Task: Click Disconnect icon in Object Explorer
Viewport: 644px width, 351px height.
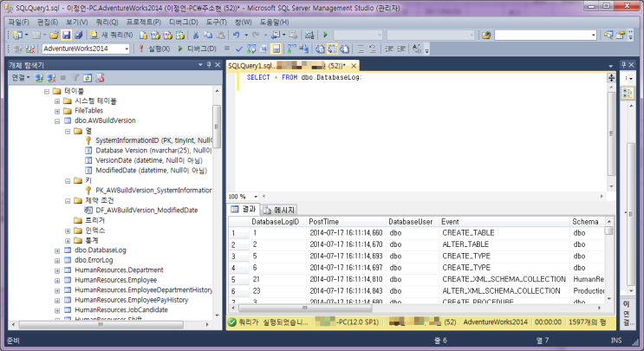Action: point(51,78)
